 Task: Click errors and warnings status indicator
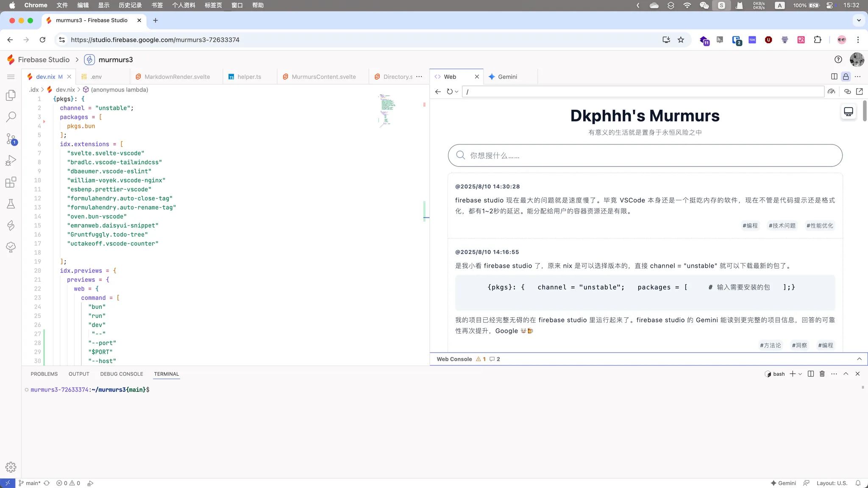click(x=68, y=483)
